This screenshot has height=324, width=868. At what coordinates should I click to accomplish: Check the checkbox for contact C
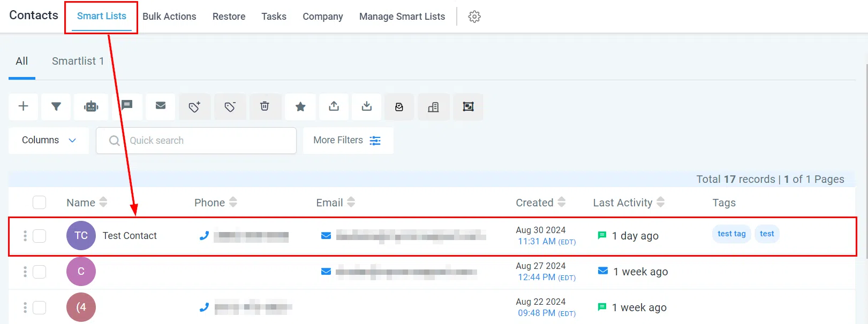[39, 272]
